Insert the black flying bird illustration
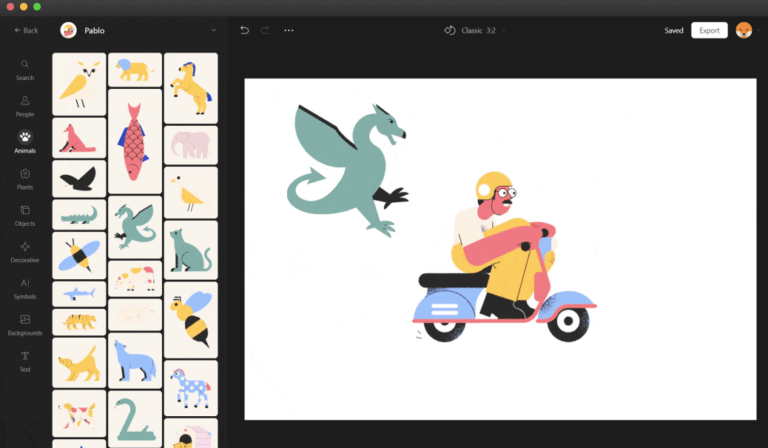This screenshot has width=768, height=448. point(79,179)
